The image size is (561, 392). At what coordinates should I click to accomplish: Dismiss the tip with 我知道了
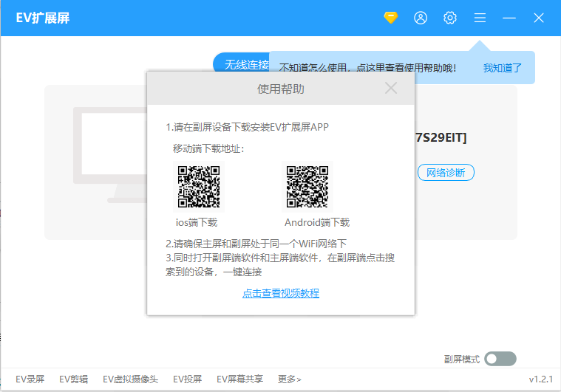pos(502,67)
